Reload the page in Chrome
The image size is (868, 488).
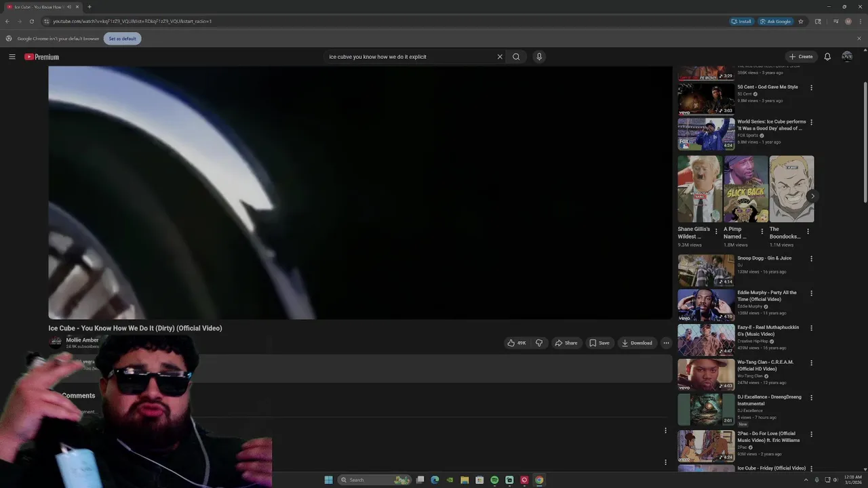coord(31,21)
